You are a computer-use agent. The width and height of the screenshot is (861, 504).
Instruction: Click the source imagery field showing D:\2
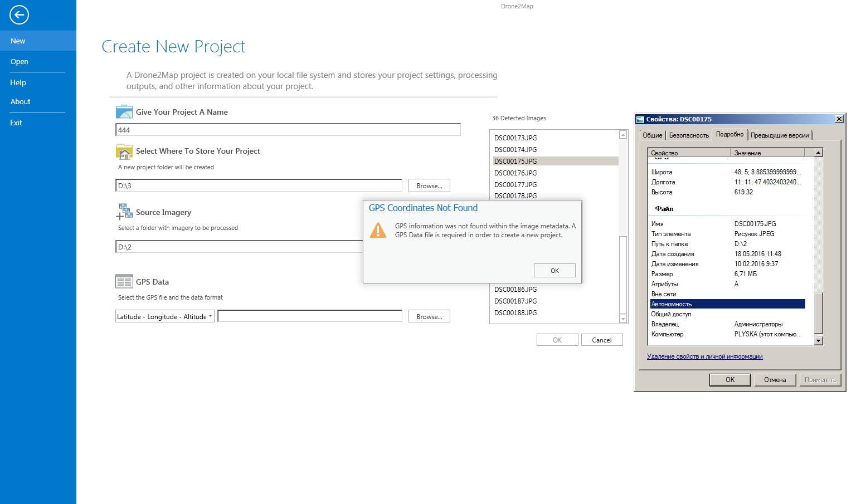pyautogui.click(x=239, y=247)
